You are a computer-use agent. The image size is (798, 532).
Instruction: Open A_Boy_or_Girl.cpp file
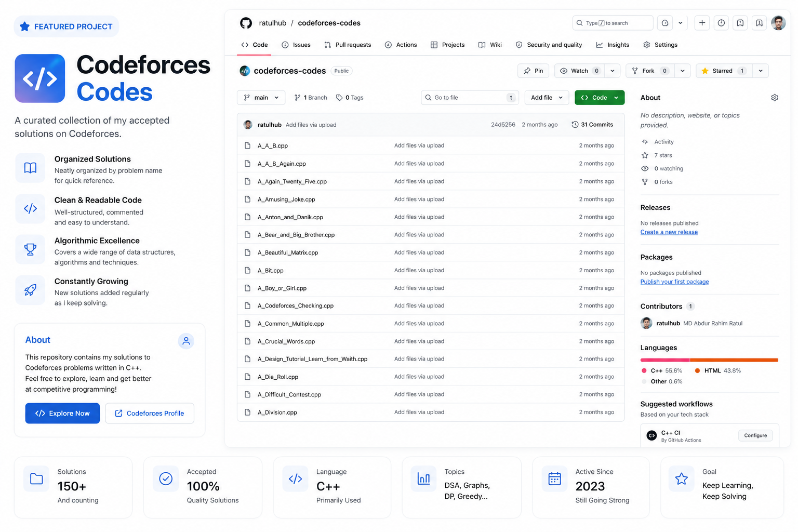coord(282,288)
